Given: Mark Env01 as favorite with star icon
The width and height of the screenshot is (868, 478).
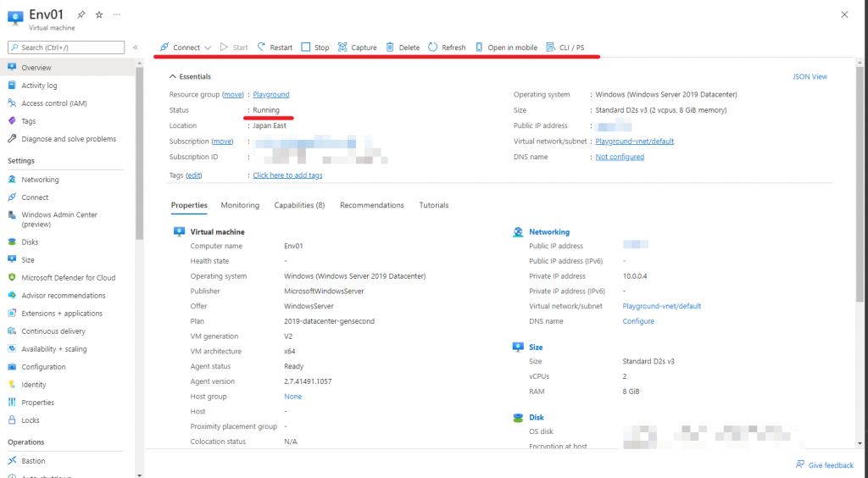Looking at the screenshot, I should tap(99, 15).
